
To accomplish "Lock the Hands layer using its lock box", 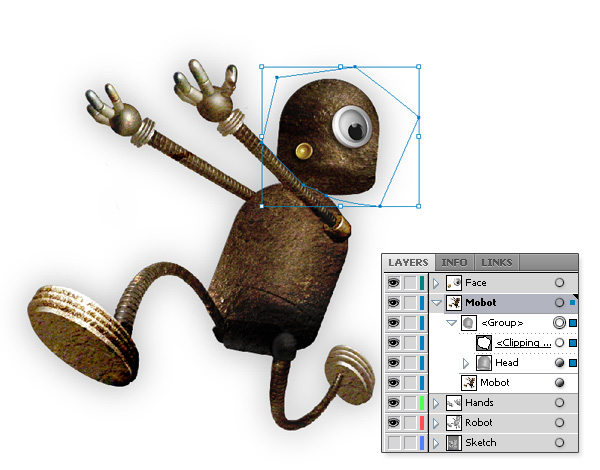I will tap(410, 403).
